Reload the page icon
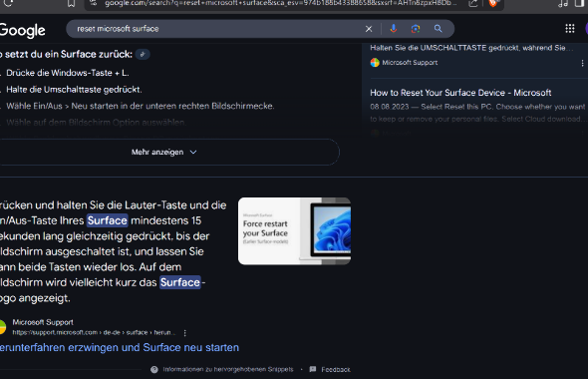This screenshot has width=588, height=379. [8, 3]
